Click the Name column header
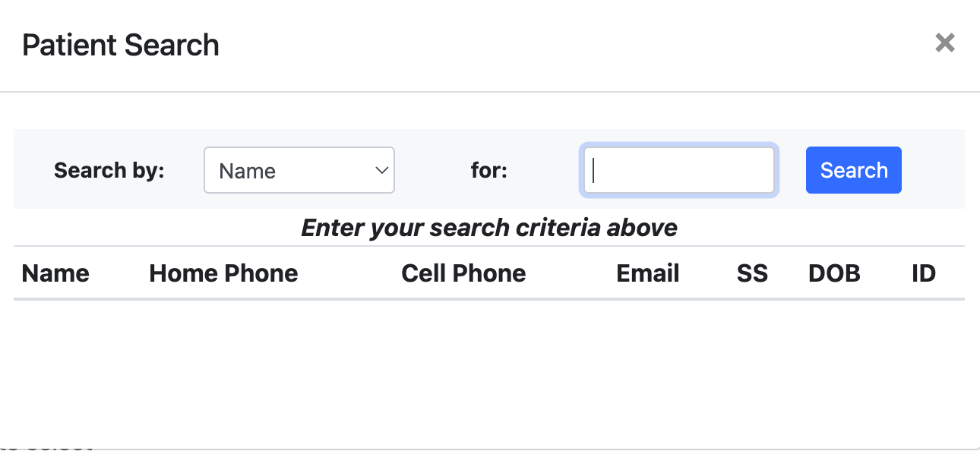Screen dimensions: 980x451 point(55,273)
